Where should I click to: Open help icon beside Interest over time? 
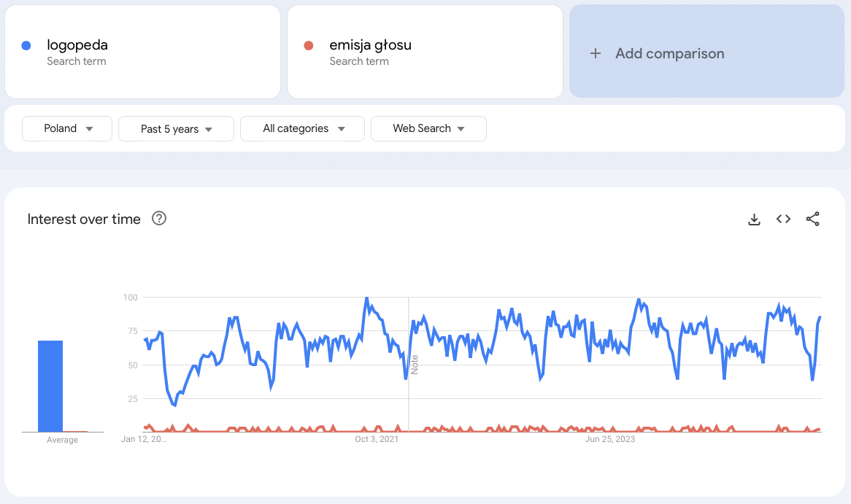tap(158, 219)
